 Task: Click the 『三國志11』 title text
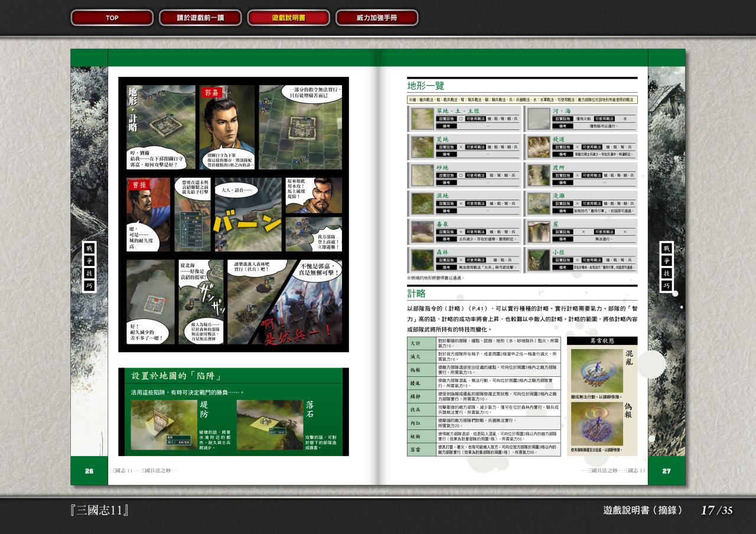100,510
